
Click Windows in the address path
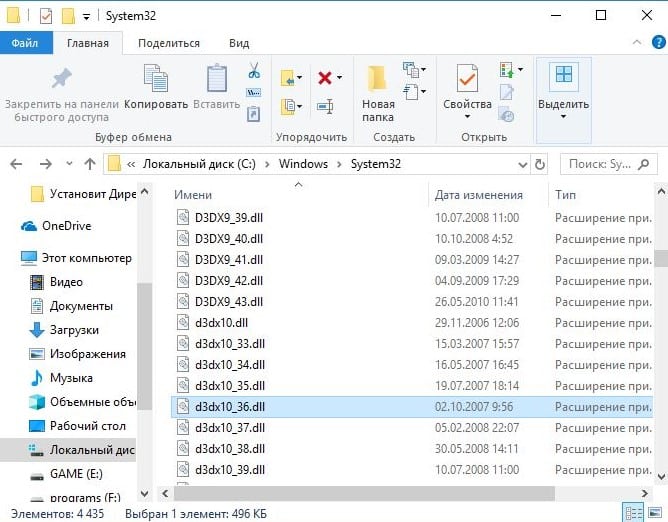pyautogui.click(x=303, y=164)
